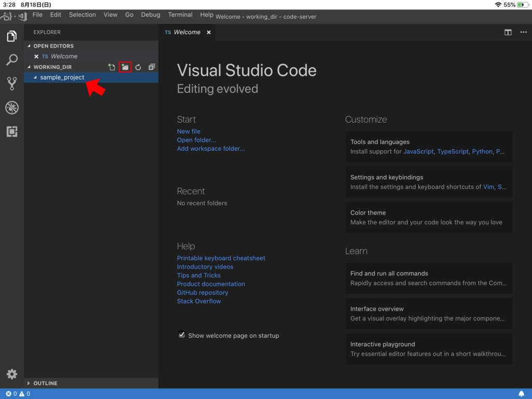Open the Edit menu
Viewport: 532px width, 399px height.
[x=56, y=15]
